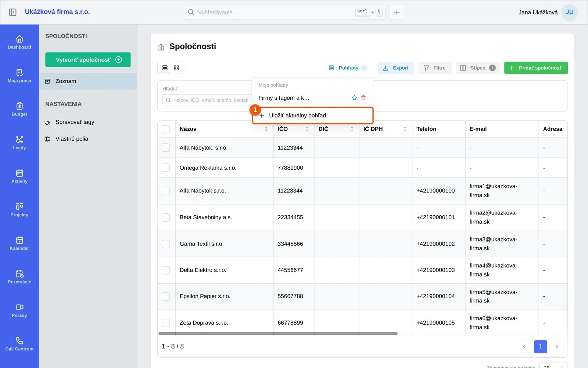Sort by the IČO column arrows
The height and width of the screenshot is (368, 588).
click(x=307, y=129)
